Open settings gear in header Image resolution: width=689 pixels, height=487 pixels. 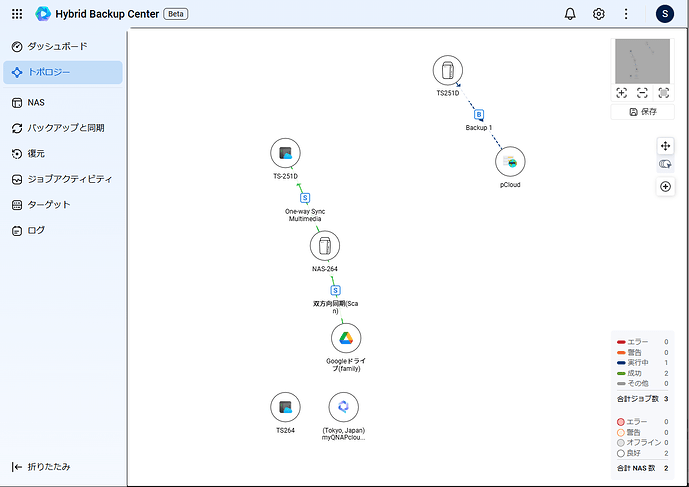[599, 14]
